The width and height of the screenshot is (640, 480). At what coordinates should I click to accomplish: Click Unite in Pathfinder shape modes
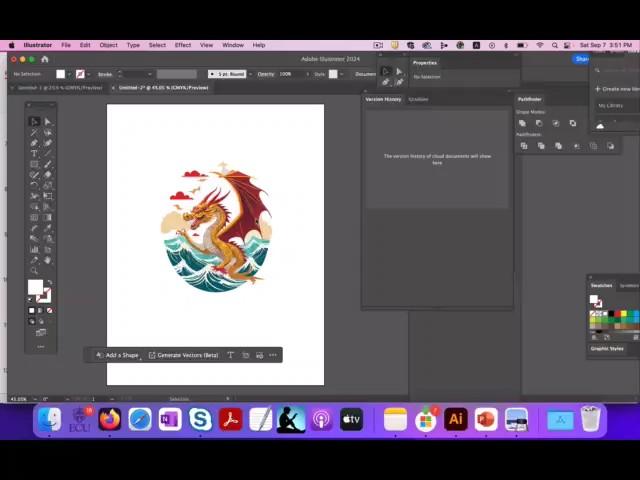pos(522,123)
